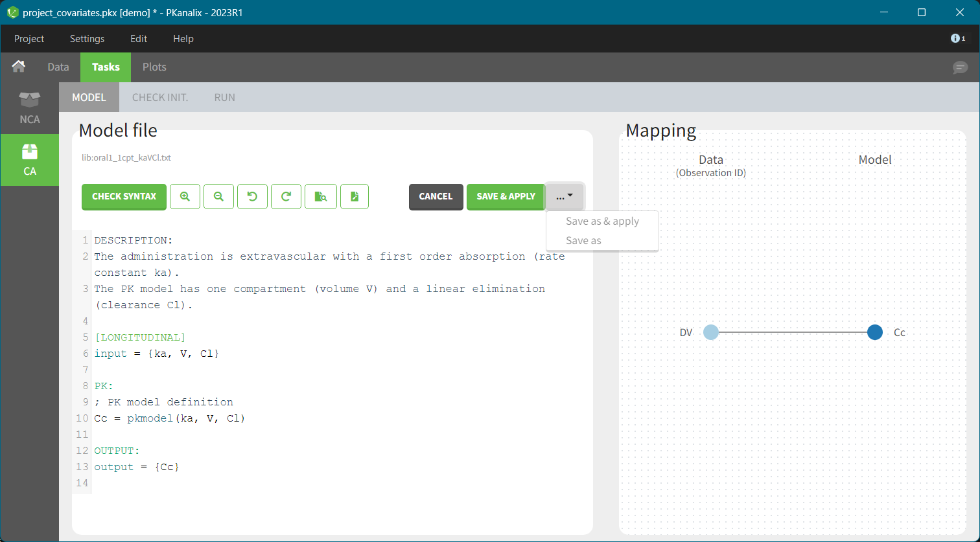
Task: Choose 'Save as' from dropdown
Action: point(583,241)
